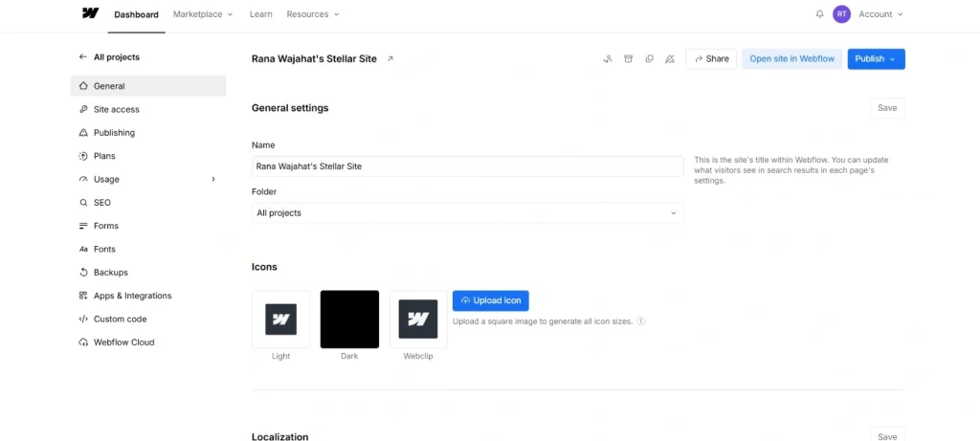The height and width of the screenshot is (441, 980).
Task: Click the archive site icon
Action: 628,58
